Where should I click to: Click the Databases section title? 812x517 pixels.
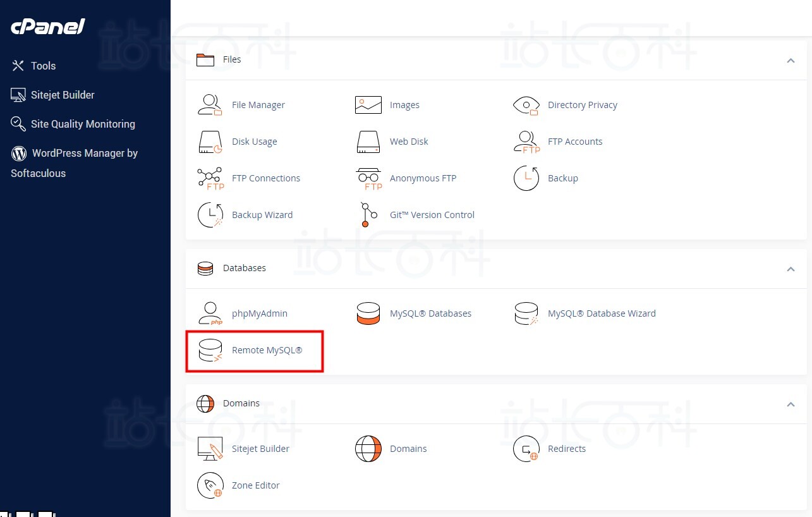pos(245,268)
